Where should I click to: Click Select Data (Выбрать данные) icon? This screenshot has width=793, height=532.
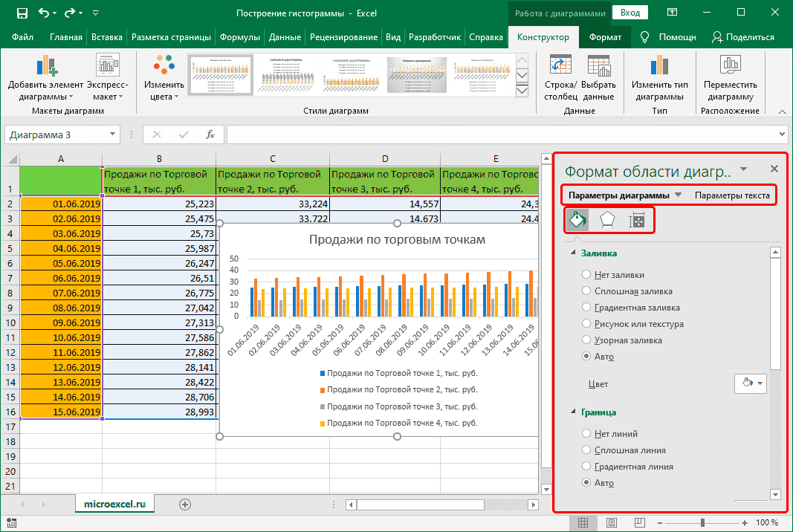click(x=598, y=66)
